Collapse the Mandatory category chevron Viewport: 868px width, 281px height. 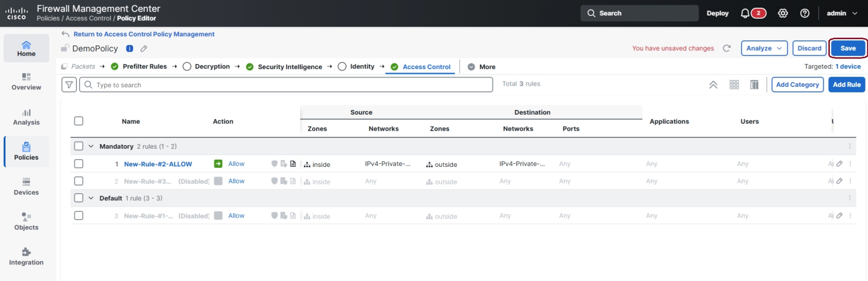point(91,146)
